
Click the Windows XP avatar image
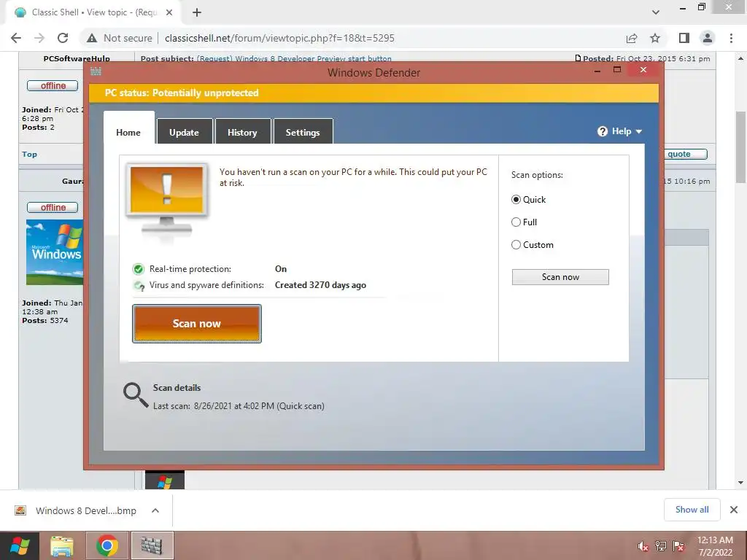coord(55,252)
